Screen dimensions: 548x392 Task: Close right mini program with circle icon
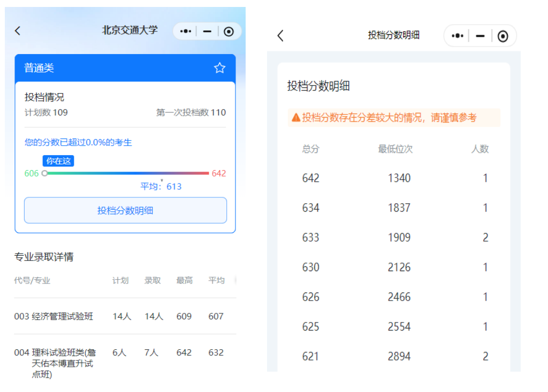click(x=503, y=36)
